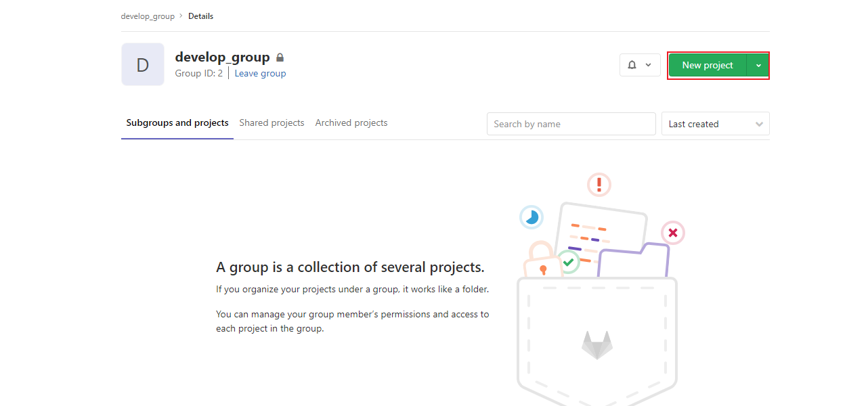The image size is (868, 406).
Task: Click the Leave group link
Action: click(260, 73)
